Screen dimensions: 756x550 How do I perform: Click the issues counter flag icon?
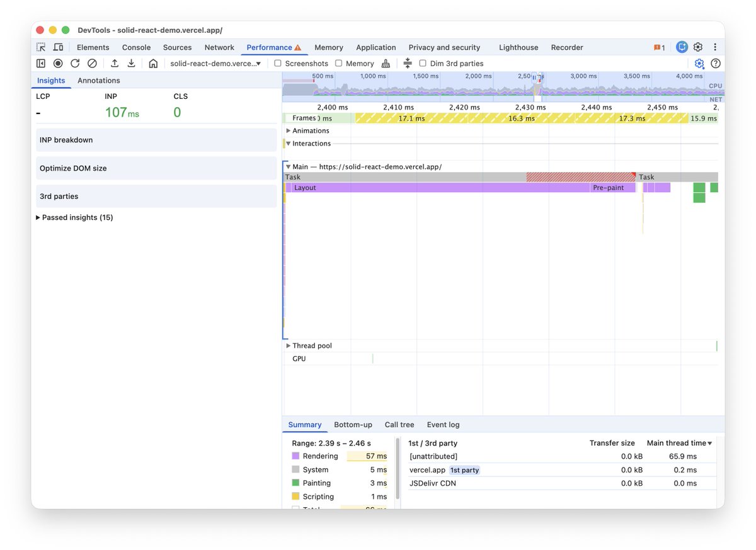[659, 47]
